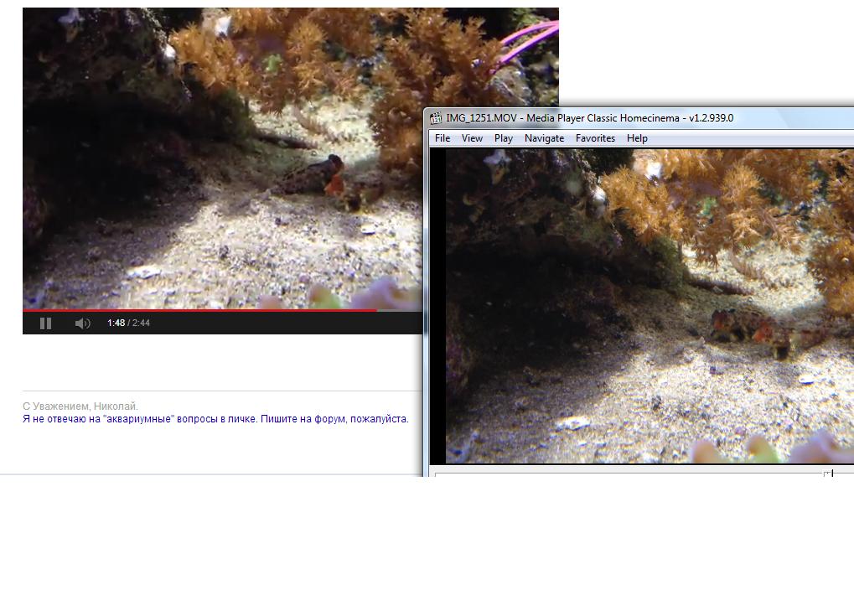Click the 'С Уважением, Николай.' text

(x=80, y=406)
